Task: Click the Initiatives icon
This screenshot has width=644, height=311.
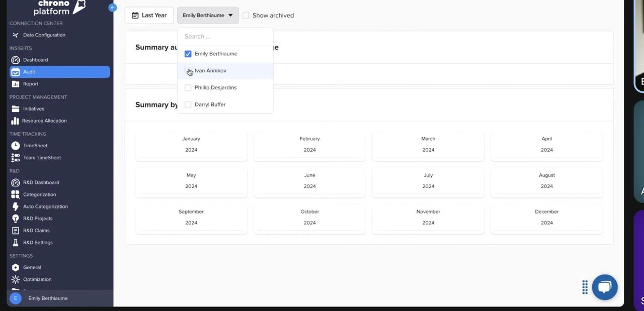Action: 15,109
